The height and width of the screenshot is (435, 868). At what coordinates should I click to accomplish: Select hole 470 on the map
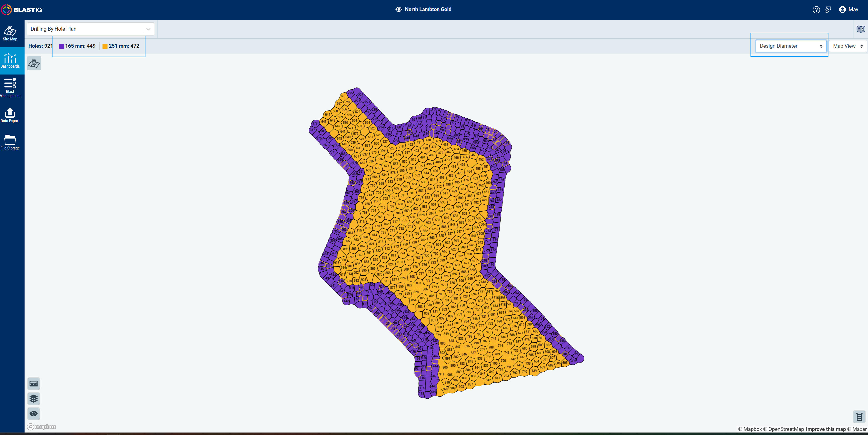[x=428, y=140]
